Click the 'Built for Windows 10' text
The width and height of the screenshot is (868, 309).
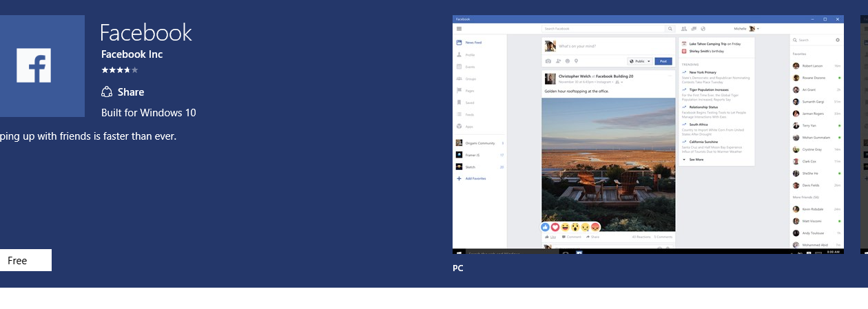148,113
